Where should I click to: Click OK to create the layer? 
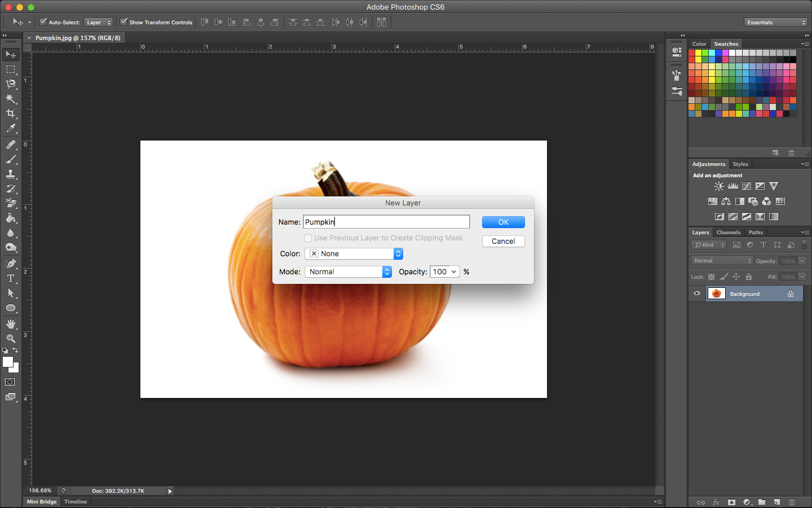503,222
